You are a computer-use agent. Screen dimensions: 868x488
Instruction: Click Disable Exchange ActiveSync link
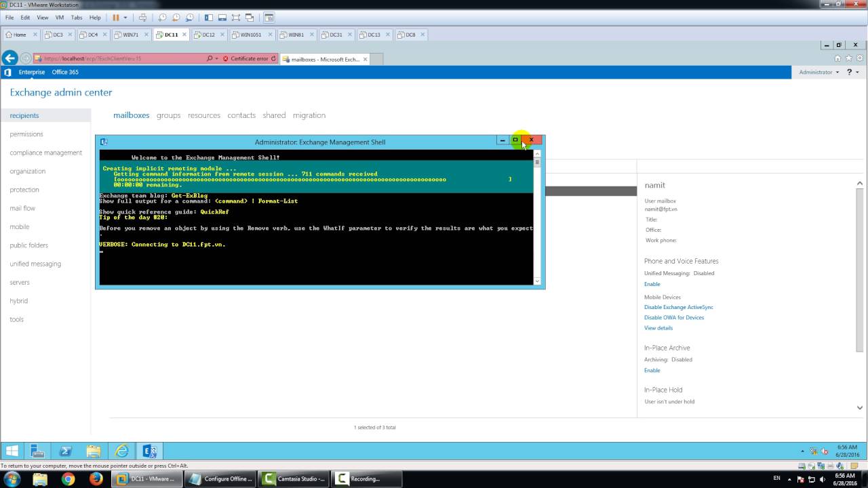(679, 307)
